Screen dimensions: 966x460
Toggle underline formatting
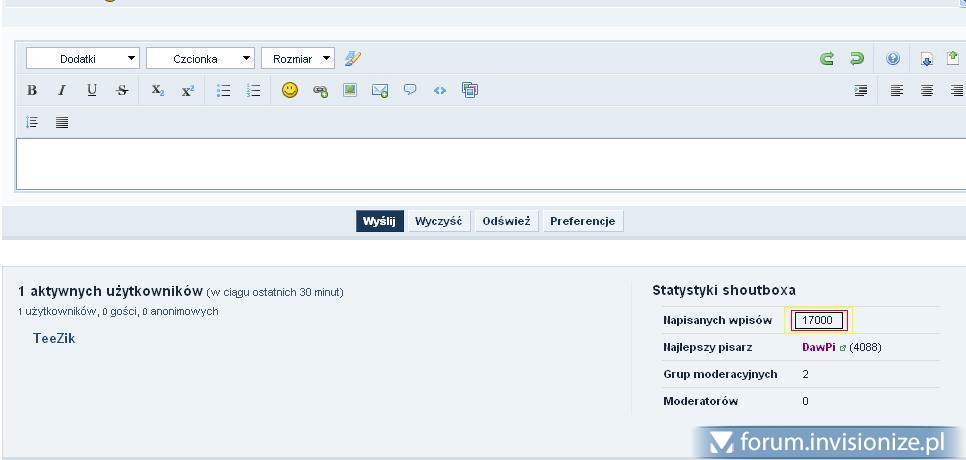pos(92,91)
